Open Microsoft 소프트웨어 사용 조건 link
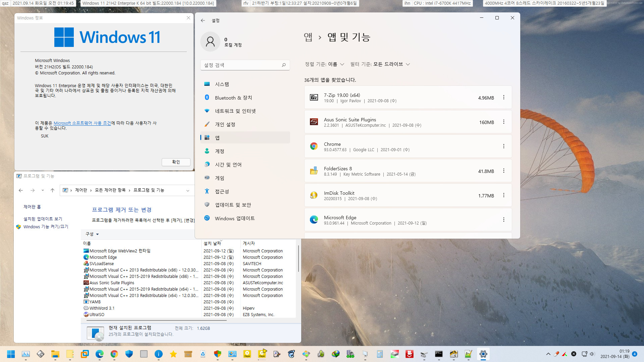644x362 pixels. [x=82, y=123]
